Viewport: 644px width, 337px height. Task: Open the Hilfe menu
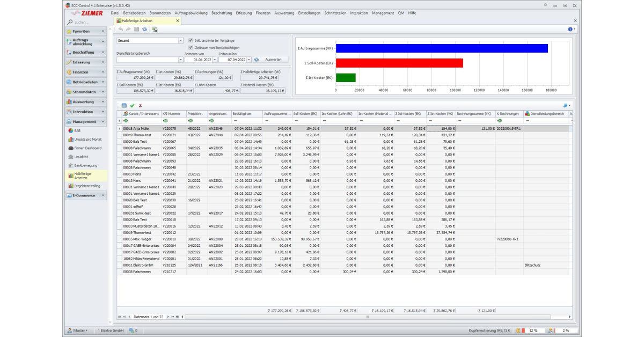click(x=412, y=12)
